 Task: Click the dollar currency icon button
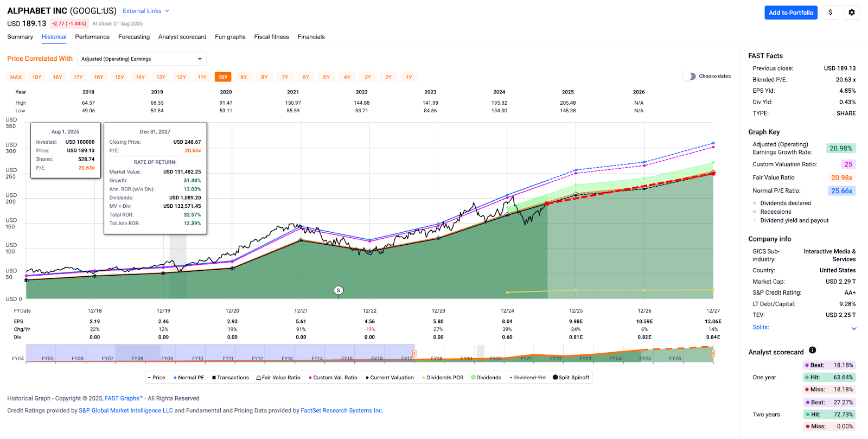pyautogui.click(x=830, y=12)
